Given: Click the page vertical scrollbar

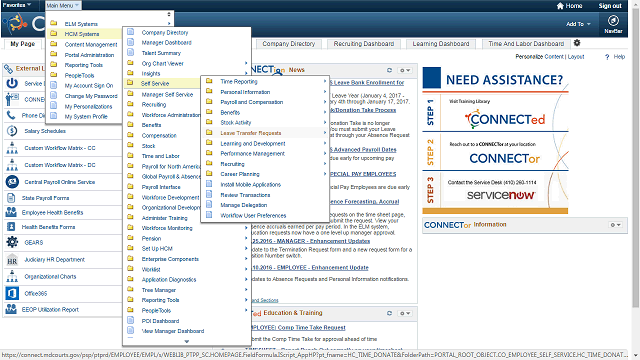Looking at the screenshot, I should [x=635, y=159].
